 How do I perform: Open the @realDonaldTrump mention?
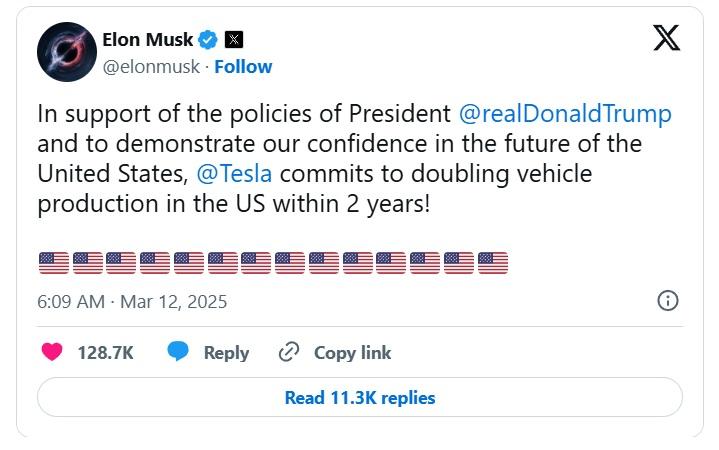(x=565, y=113)
